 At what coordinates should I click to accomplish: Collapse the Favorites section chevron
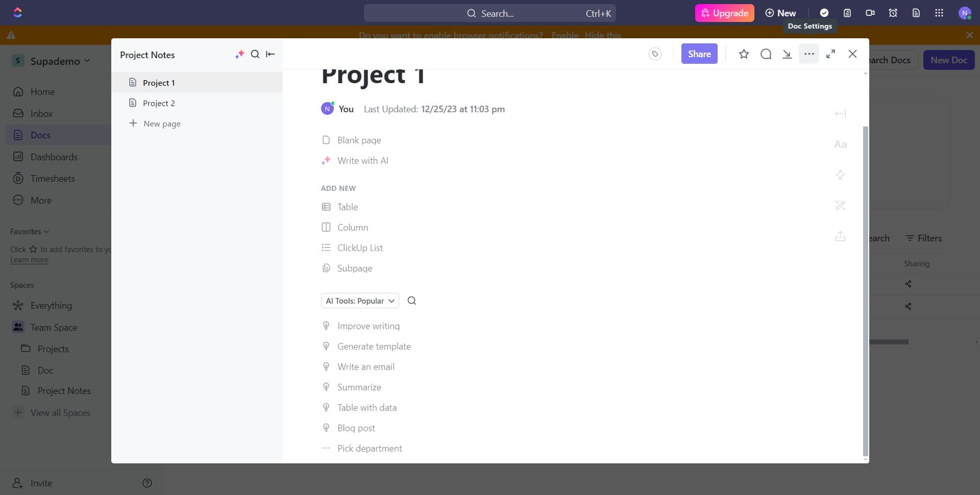point(46,232)
